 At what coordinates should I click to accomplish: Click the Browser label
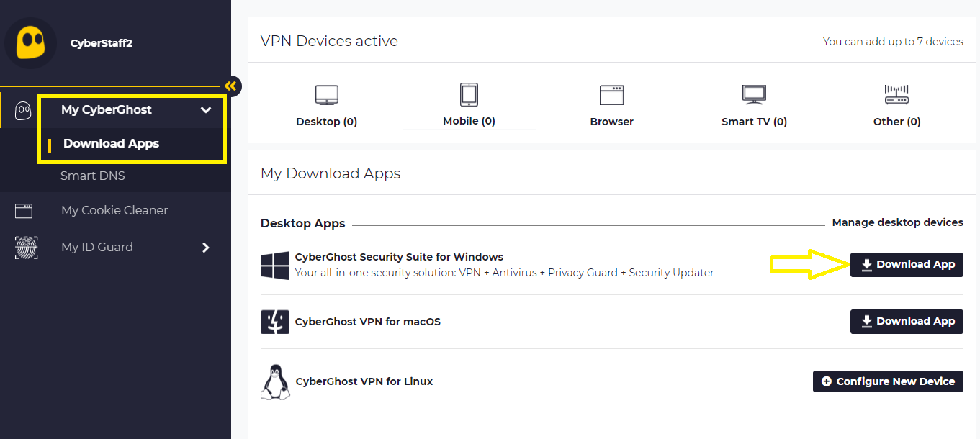(612, 122)
